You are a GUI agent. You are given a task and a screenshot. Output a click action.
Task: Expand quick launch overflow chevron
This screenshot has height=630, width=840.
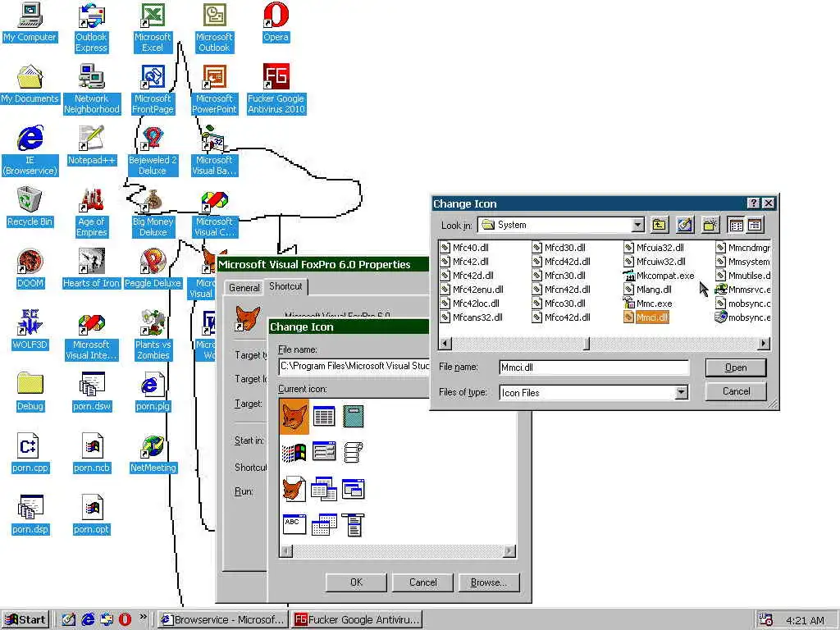click(143, 618)
